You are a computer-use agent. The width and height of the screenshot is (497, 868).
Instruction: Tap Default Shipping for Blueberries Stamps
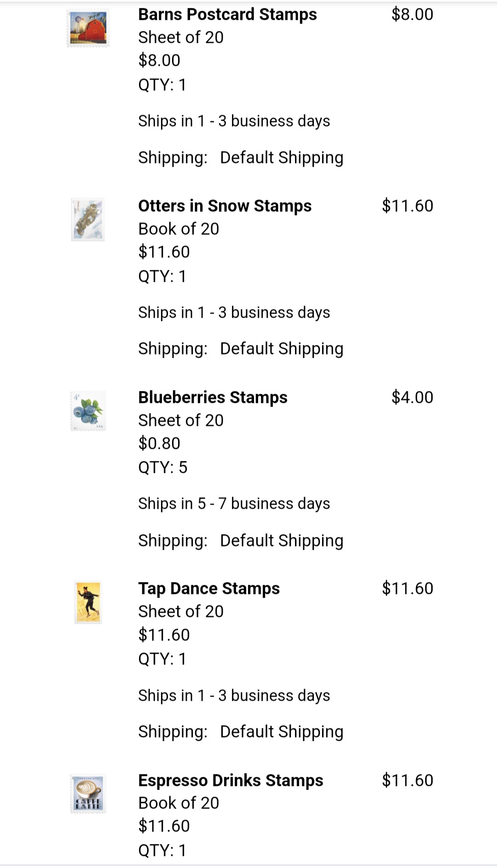pyautogui.click(x=282, y=540)
